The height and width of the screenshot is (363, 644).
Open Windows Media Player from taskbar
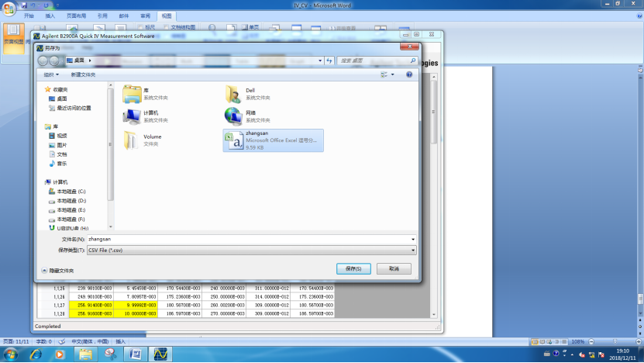tap(60, 354)
